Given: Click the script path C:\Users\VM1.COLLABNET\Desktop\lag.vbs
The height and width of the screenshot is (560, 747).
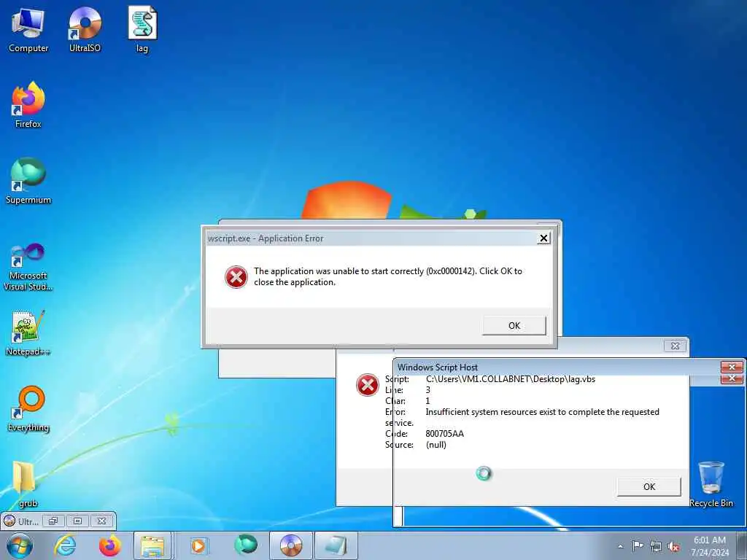Looking at the screenshot, I should pos(510,379).
